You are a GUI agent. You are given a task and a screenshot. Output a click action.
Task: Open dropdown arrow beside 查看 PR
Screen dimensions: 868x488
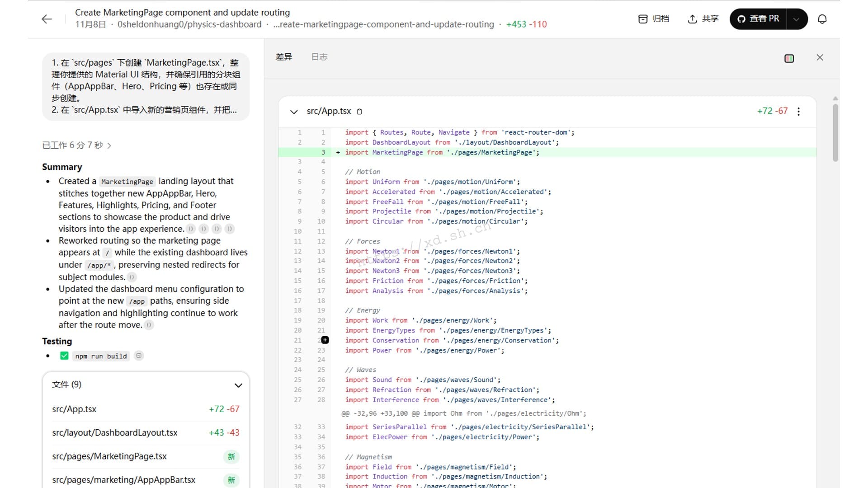[797, 19]
